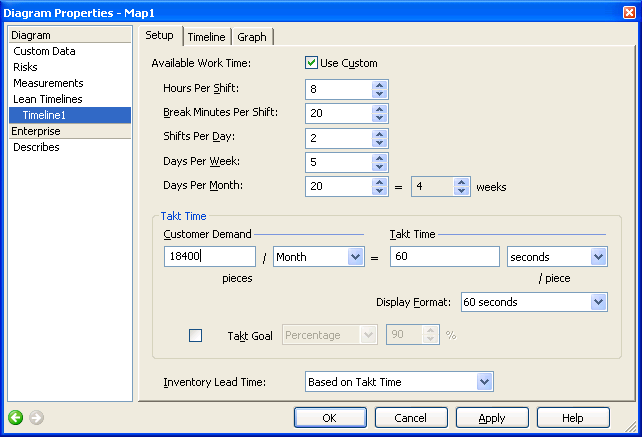This screenshot has width=642, height=437.
Task: Select Measurements in the left list
Action: tap(48, 83)
